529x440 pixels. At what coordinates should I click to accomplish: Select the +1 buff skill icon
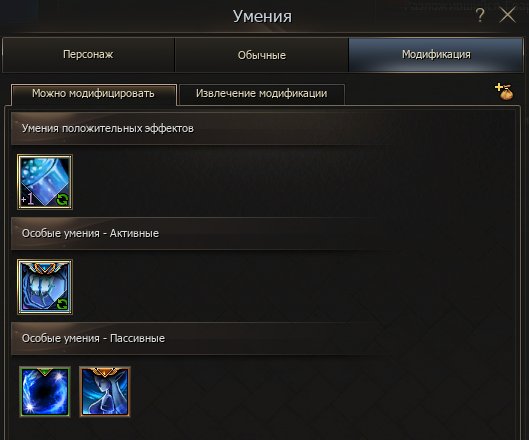click(x=45, y=182)
